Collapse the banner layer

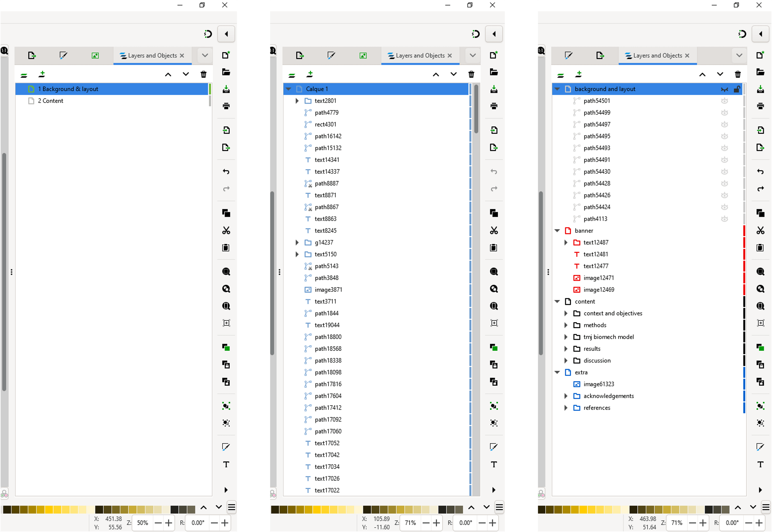pos(557,231)
